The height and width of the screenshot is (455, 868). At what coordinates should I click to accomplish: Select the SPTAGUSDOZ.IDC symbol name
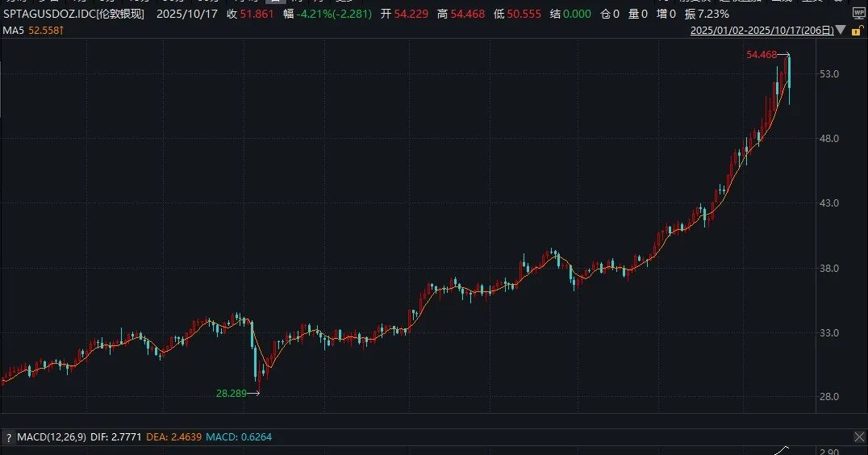tap(49, 14)
